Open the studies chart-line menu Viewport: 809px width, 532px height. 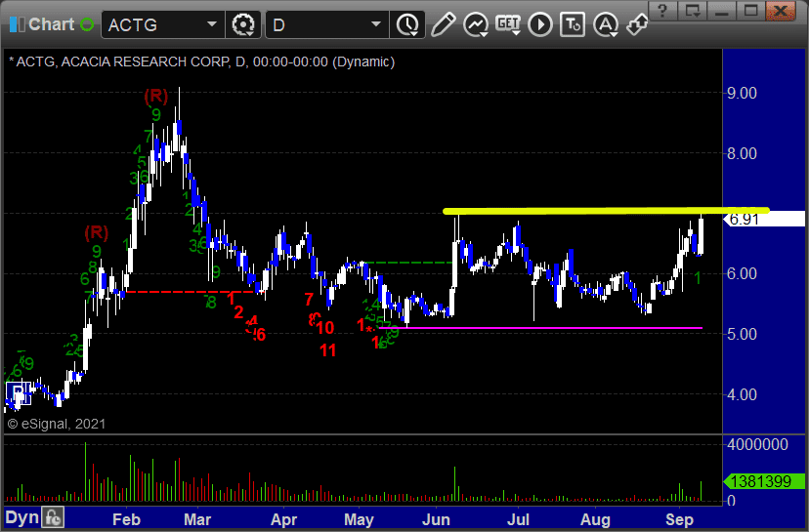476,24
